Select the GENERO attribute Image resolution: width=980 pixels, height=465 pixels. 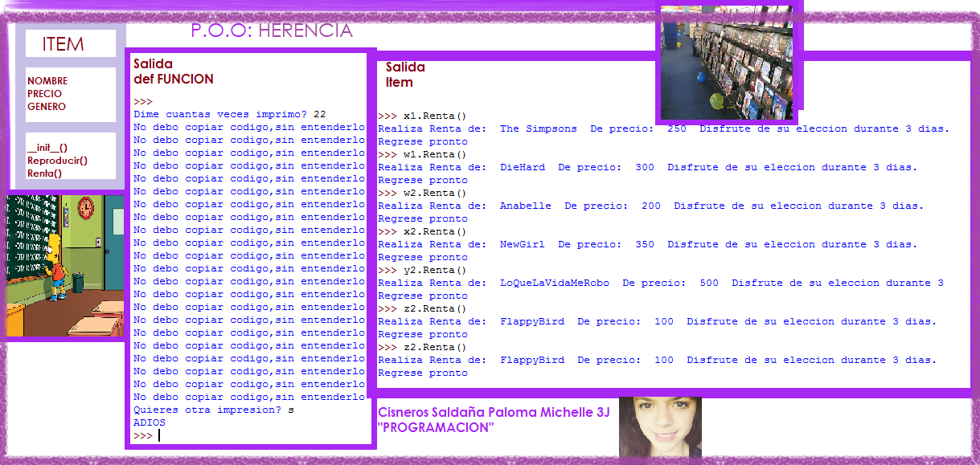[x=47, y=107]
